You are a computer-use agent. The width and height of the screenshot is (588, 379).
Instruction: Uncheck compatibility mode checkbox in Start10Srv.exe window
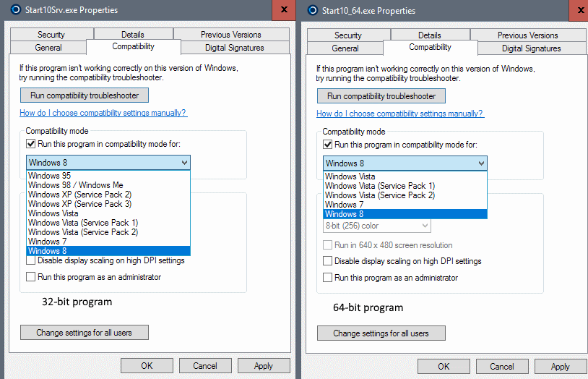[x=31, y=144]
